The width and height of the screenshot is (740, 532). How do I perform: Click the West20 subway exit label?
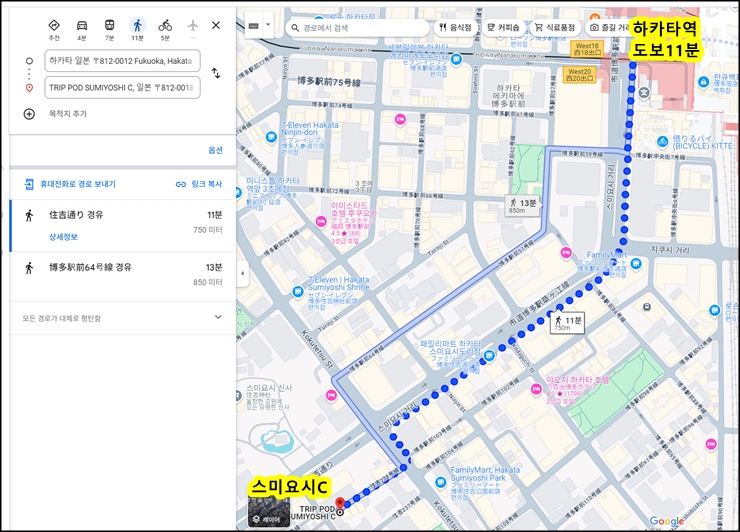pyautogui.click(x=580, y=75)
